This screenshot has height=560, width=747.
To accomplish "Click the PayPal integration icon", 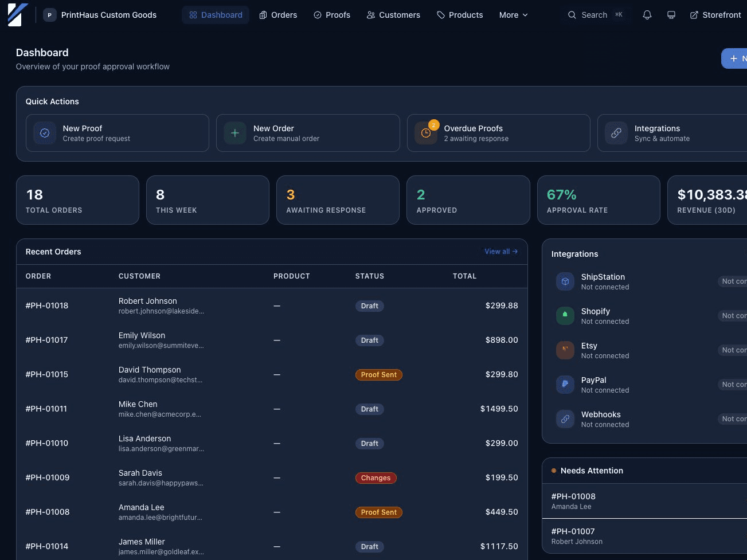I will 565,385.
